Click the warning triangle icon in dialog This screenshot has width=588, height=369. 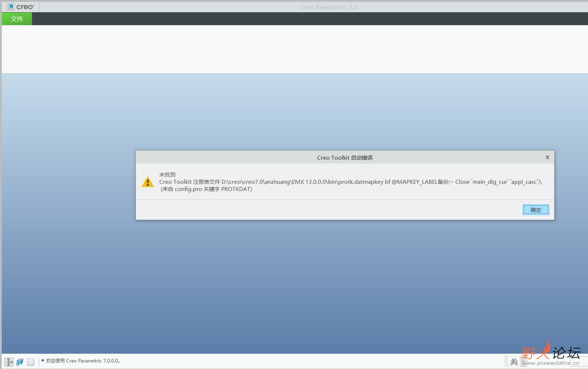coord(148,182)
